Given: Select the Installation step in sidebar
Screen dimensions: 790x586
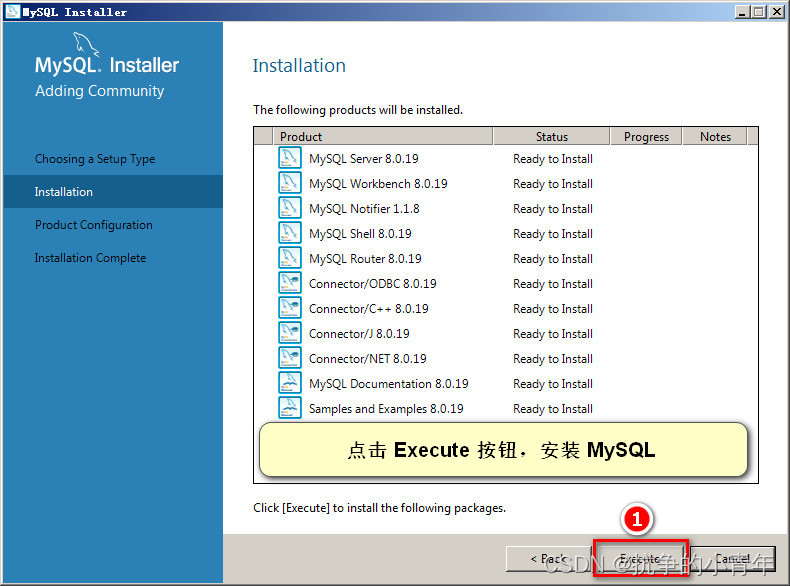Looking at the screenshot, I should (x=113, y=191).
